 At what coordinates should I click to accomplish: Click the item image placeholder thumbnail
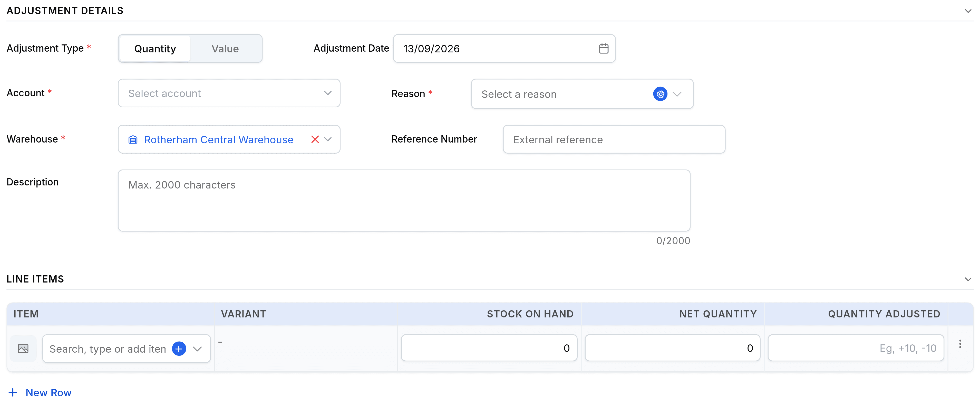[x=23, y=349]
